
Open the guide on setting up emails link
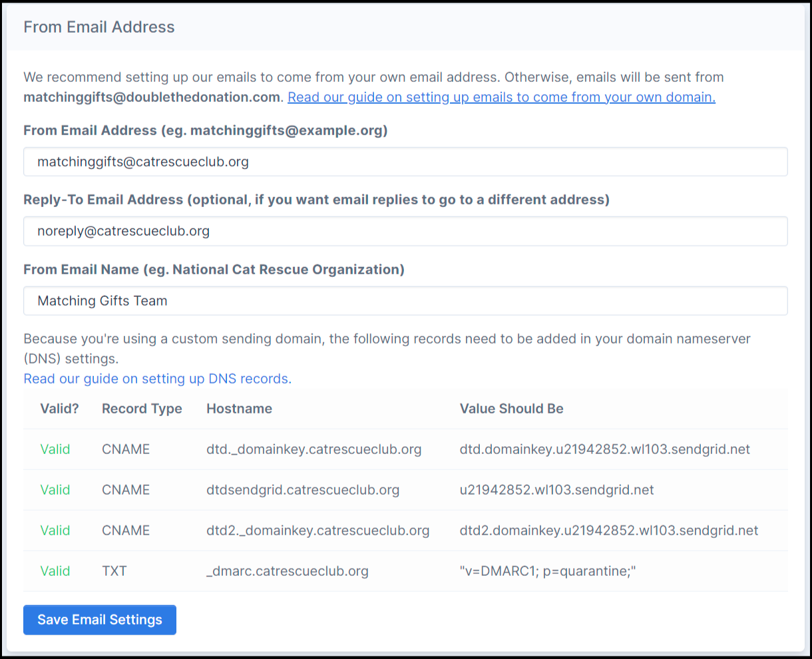coord(501,97)
